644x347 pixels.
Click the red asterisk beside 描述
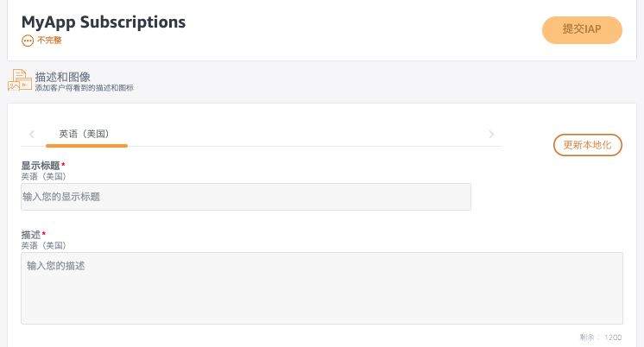[x=44, y=233]
